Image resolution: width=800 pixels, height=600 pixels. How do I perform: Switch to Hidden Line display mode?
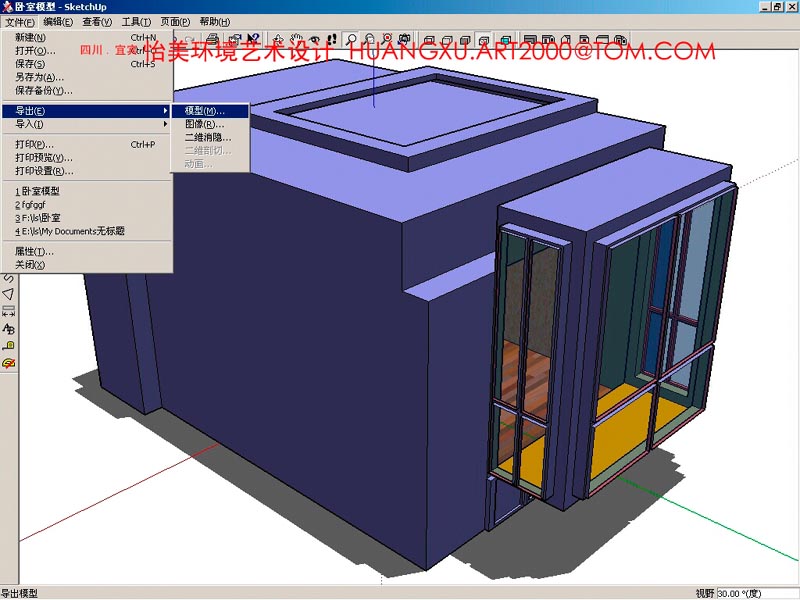click(447, 40)
